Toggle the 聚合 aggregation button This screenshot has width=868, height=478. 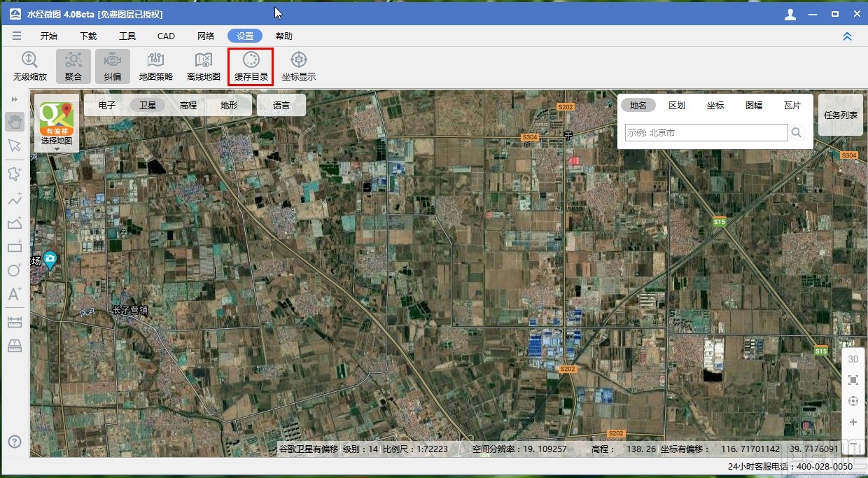click(73, 66)
